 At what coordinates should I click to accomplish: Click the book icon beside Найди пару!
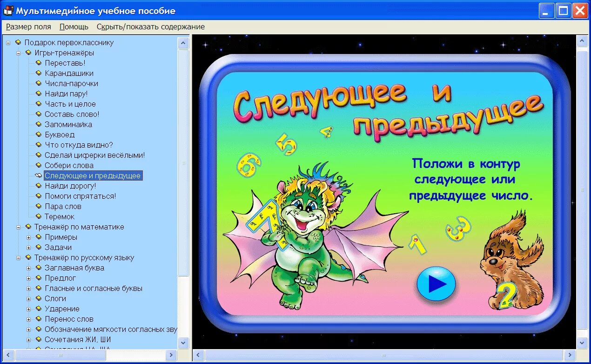click(x=39, y=94)
